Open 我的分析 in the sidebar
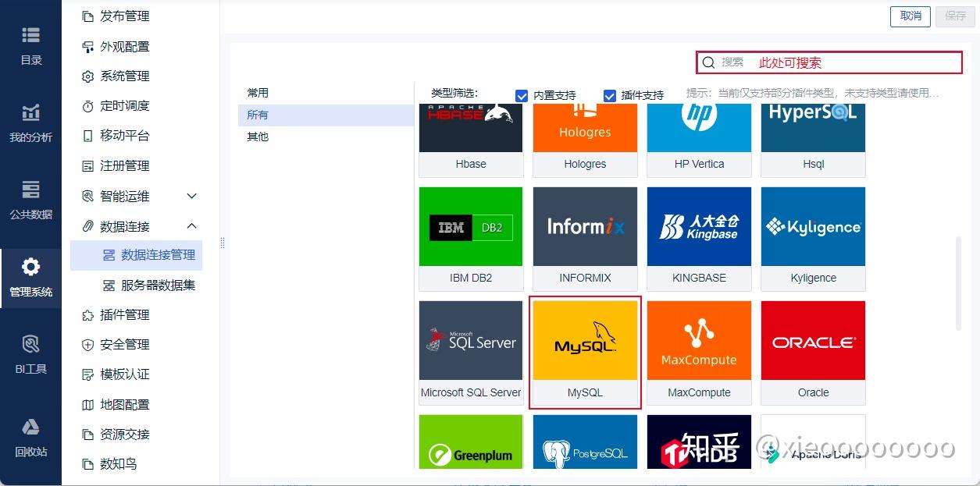Image resolution: width=980 pixels, height=486 pixels. click(30, 121)
